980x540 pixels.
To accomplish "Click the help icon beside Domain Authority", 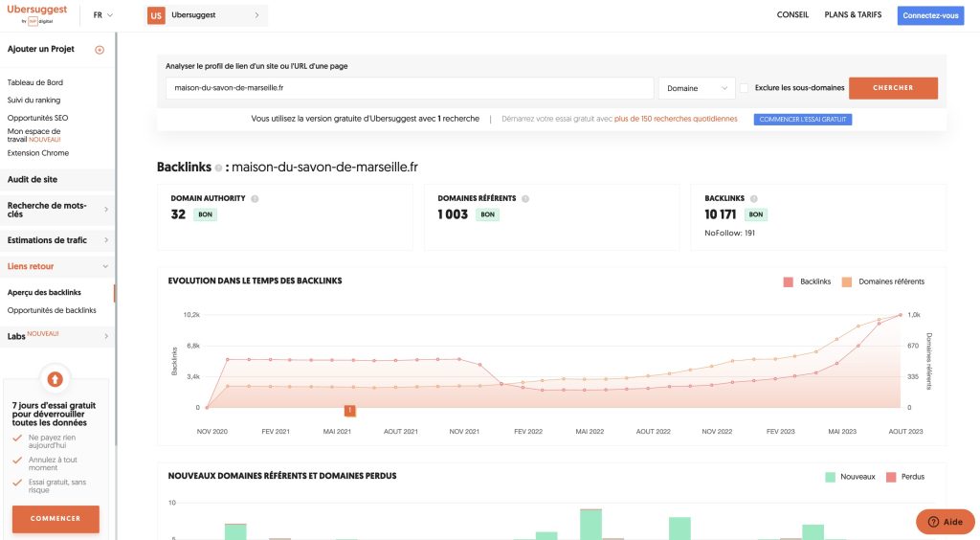I will [x=255, y=199].
